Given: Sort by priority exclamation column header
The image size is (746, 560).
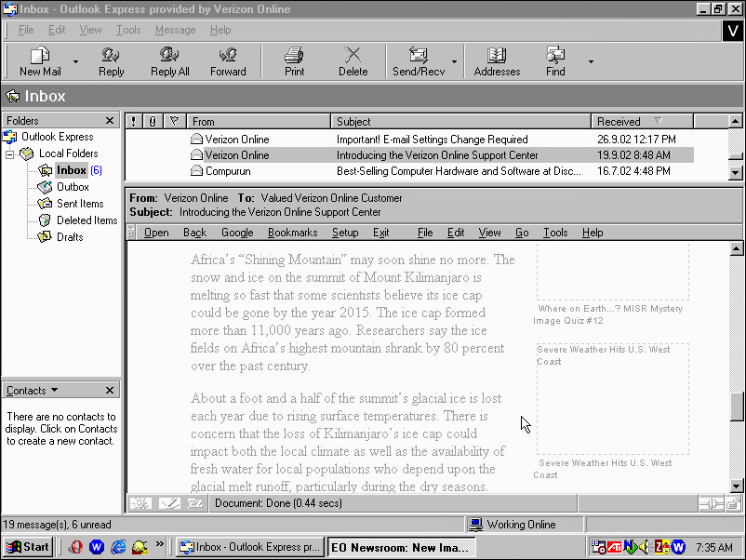Looking at the screenshot, I should (x=134, y=121).
